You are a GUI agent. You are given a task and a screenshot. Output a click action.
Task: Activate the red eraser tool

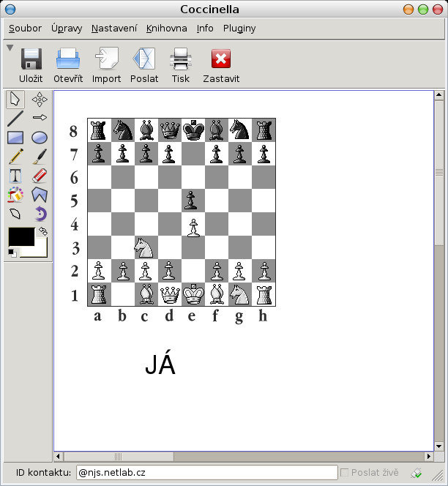(40, 176)
